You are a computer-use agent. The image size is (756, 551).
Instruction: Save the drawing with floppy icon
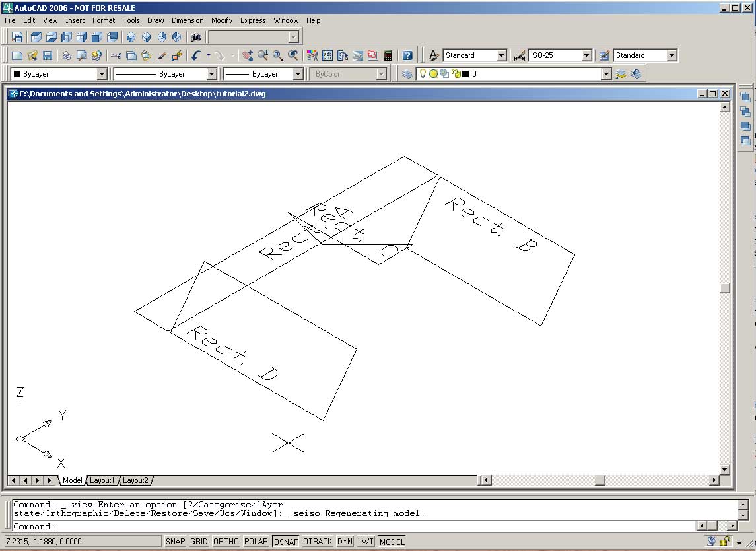coord(48,55)
